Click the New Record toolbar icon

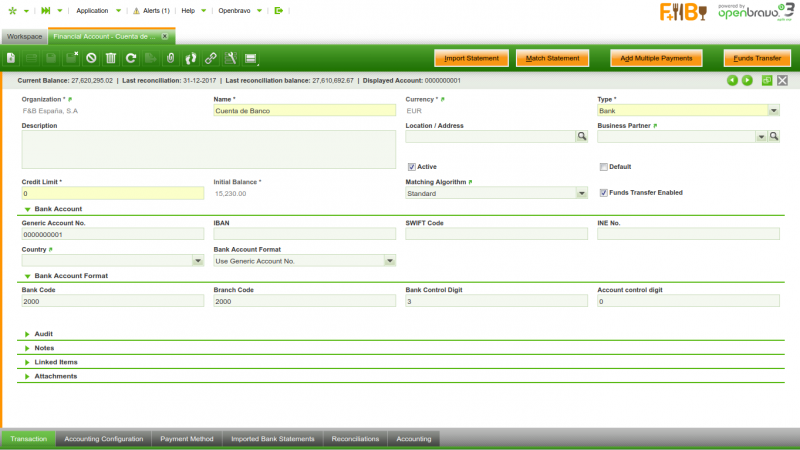11,58
